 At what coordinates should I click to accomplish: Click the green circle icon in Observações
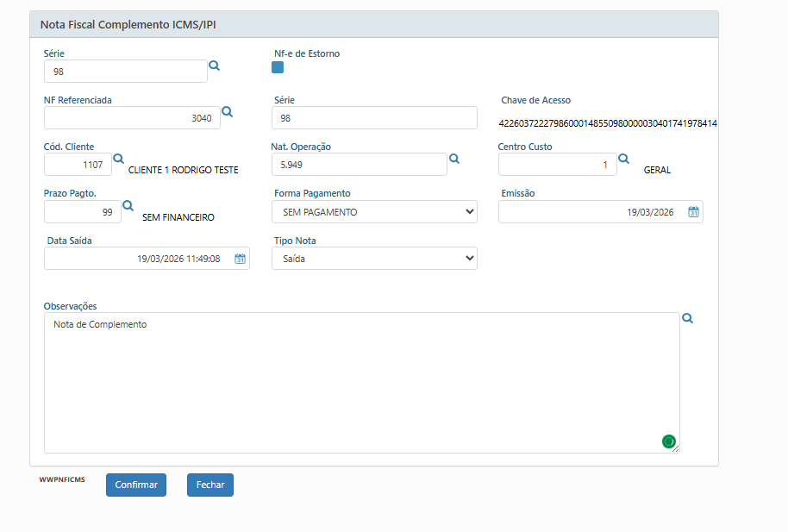click(x=668, y=441)
